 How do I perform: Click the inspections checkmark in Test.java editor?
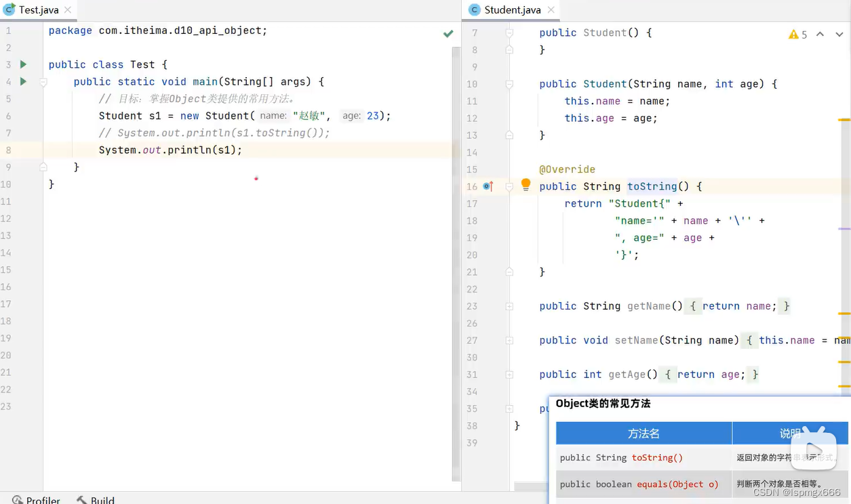(448, 32)
